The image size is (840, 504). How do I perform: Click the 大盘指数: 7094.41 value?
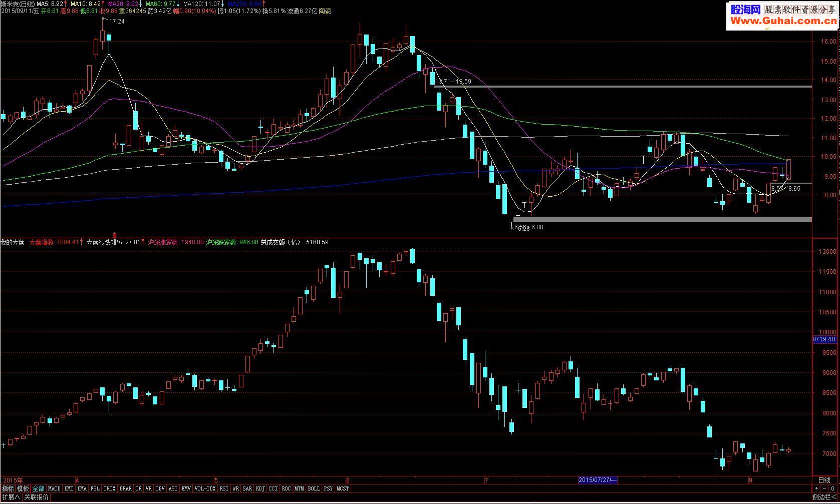(x=54, y=242)
